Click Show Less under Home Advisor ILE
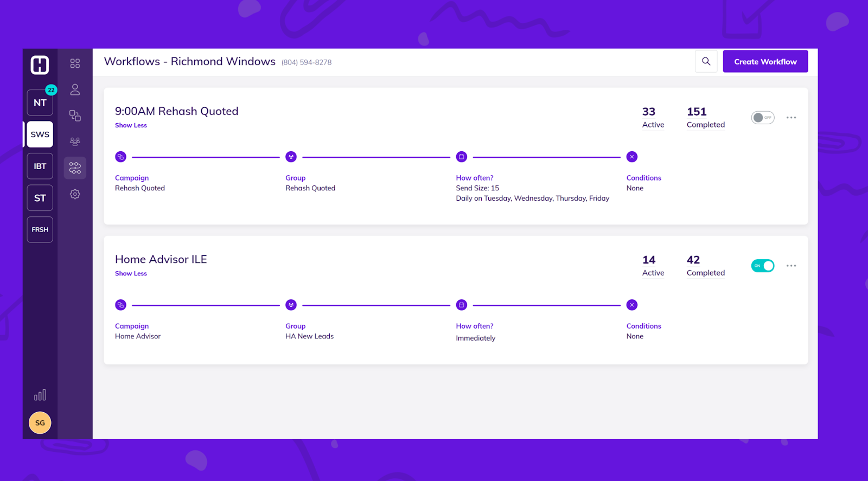The image size is (868, 481). 131,273
